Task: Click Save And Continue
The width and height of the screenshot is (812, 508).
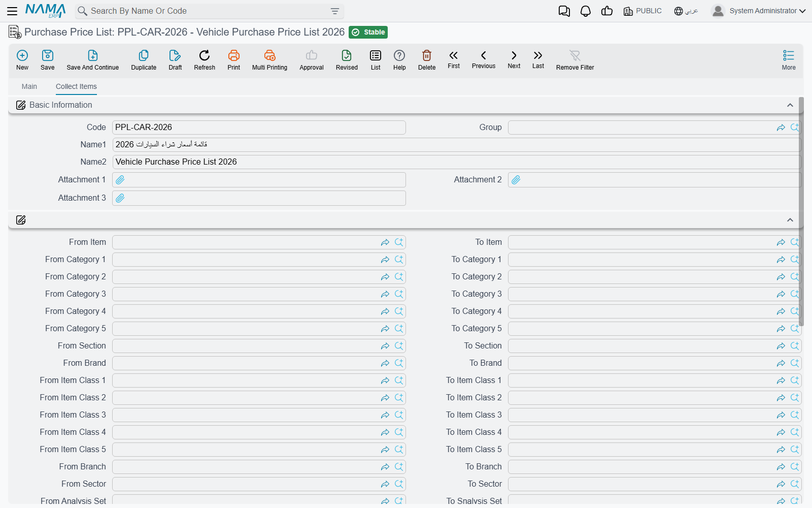Action: [93, 60]
